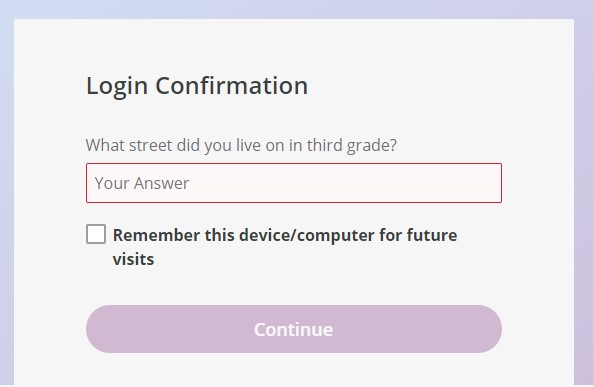The image size is (593, 387).
Task: Place cursor in security answer box
Action: pyautogui.click(x=294, y=183)
